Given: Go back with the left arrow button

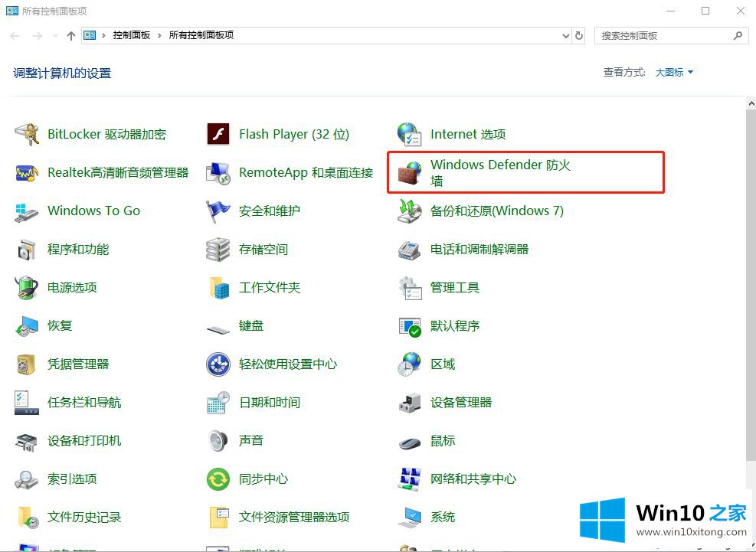Looking at the screenshot, I should pyautogui.click(x=15, y=36).
